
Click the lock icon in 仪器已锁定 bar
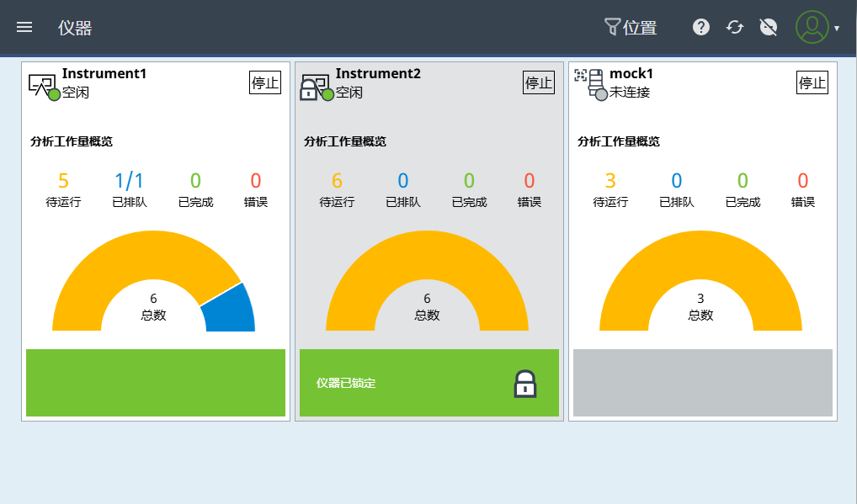click(525, 384)
